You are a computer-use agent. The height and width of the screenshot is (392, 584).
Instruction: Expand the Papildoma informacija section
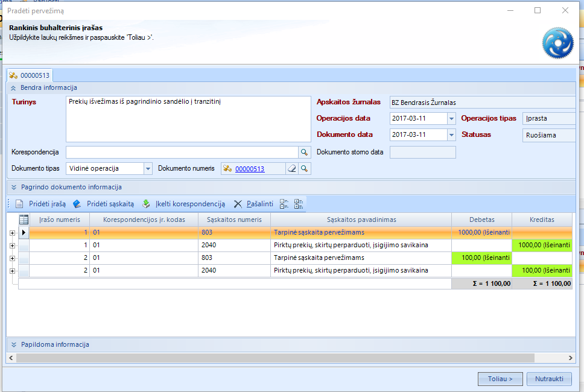(14, 345)
